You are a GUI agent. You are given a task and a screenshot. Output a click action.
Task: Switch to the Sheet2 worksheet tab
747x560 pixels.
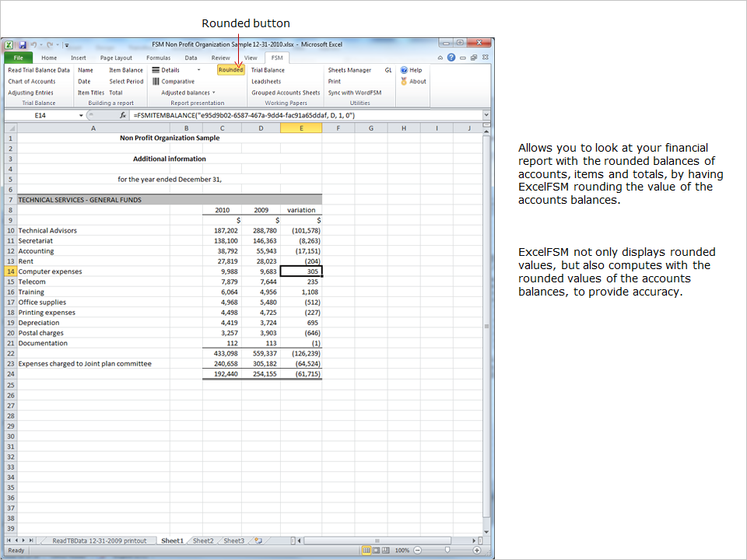point(202,541)
